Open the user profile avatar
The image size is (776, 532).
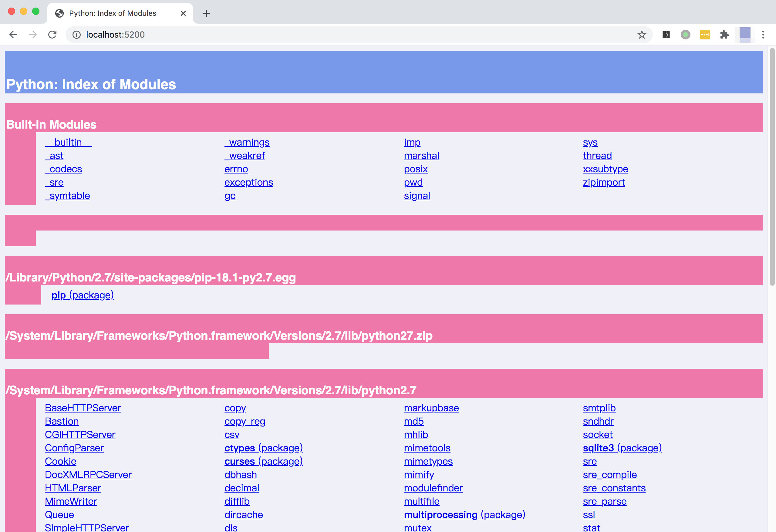click(x=745, y=35)
